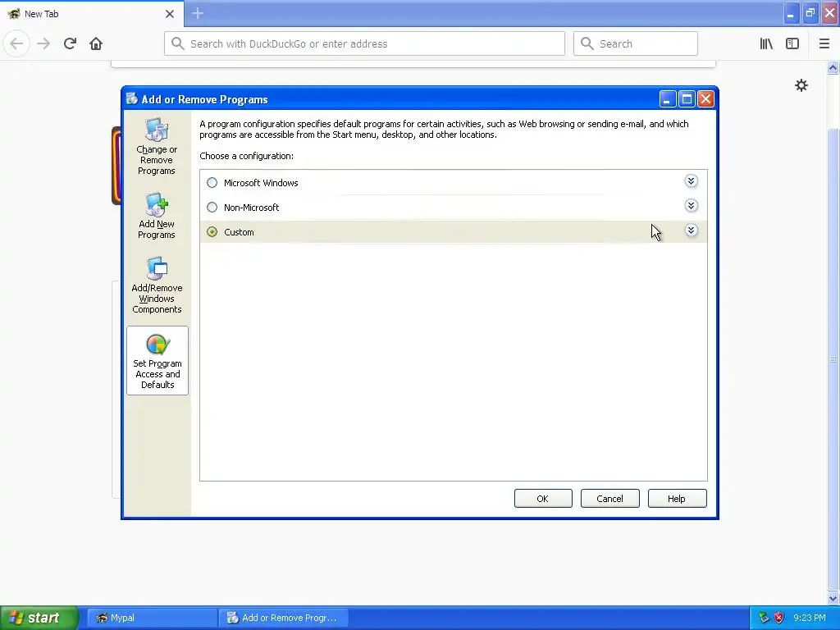The image size is (840, 630).
Task: Click the system clock showing 9:23 PM
Action: click(x=809, y=618)
